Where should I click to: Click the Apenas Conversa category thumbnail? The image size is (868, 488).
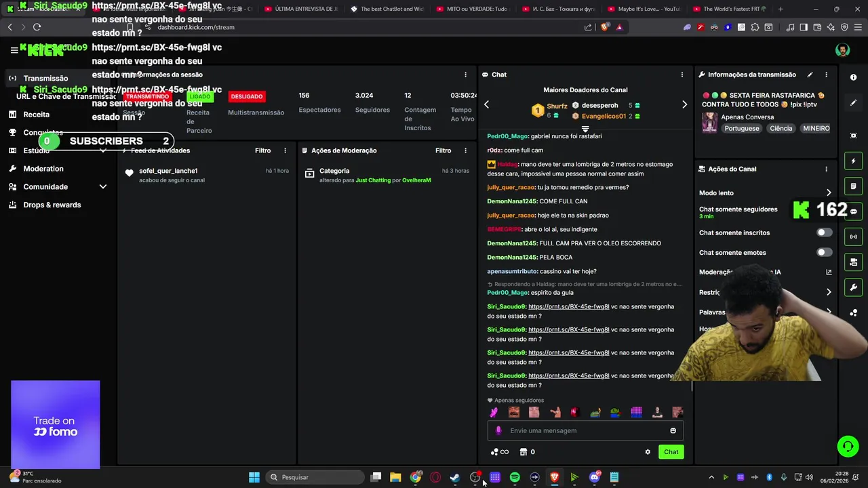pyautogui.click(x=709, y=123)
